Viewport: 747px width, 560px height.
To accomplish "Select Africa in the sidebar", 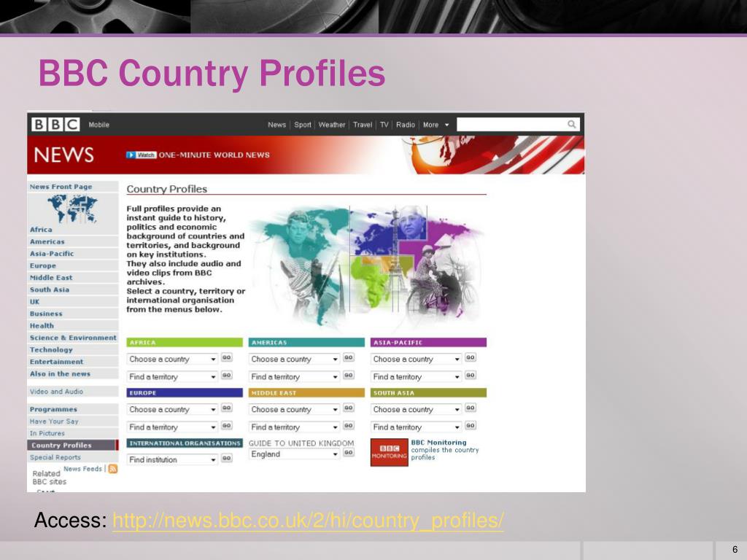I will (x=73, y=230).
